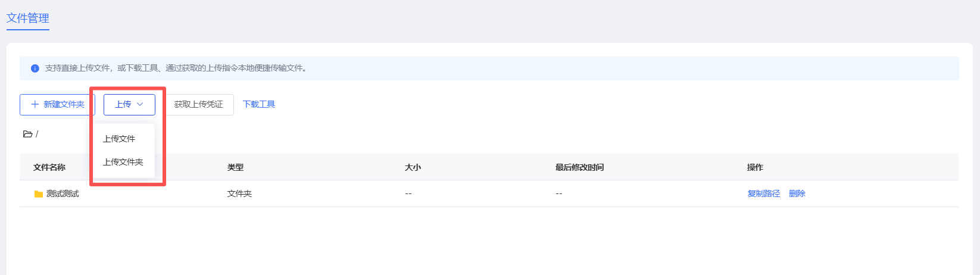Click the 最后修改时间 column header
This screenshot has width=980, height=275.
tap(579, 167)
